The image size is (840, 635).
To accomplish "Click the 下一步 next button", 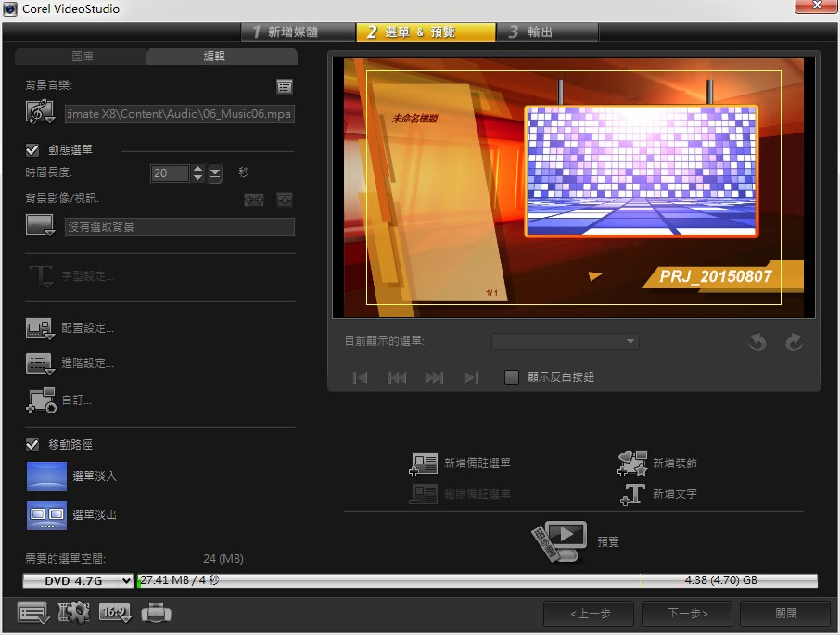I will pos(687,613).
